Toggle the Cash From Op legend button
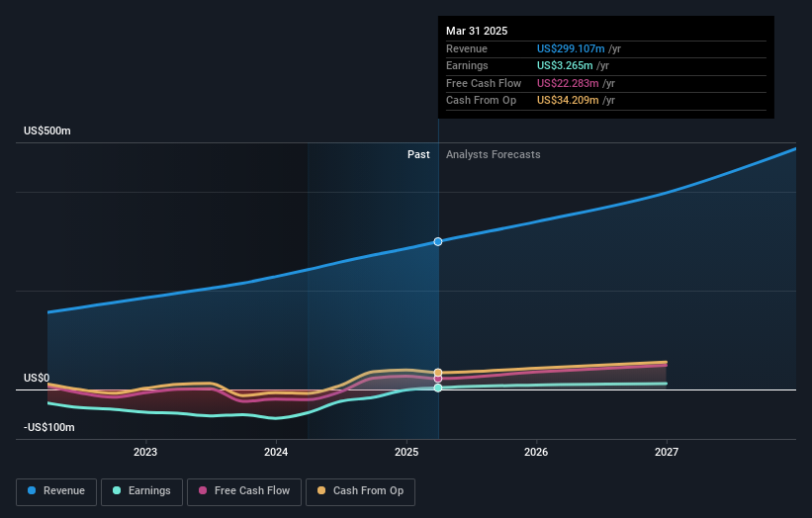812x518 pixels. pos(360,491)
